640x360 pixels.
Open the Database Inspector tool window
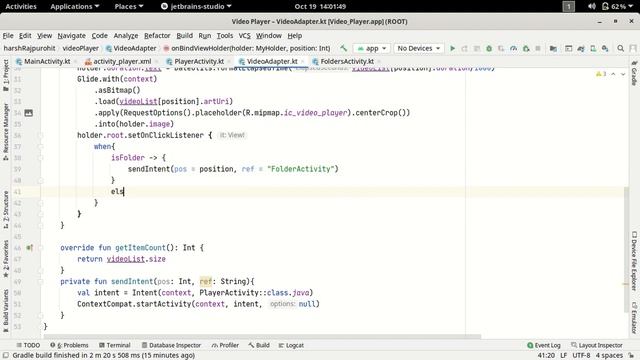171,345
